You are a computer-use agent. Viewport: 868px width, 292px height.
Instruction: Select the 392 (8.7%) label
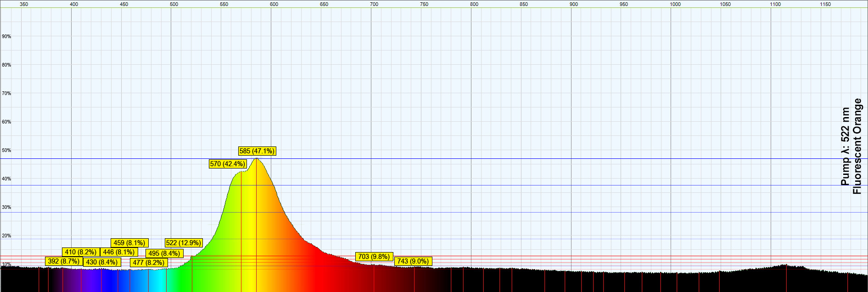(x=64, y=261)
